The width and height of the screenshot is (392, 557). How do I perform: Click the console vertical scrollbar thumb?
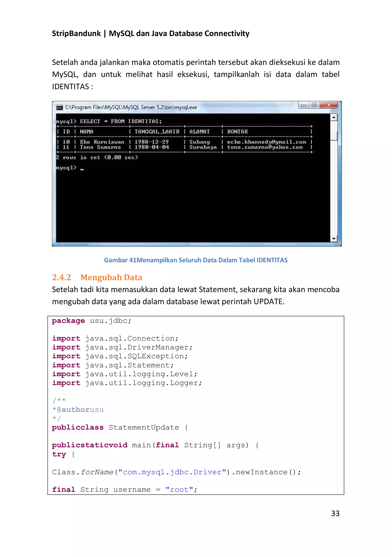pyautogui.click(x=334, y=136)
